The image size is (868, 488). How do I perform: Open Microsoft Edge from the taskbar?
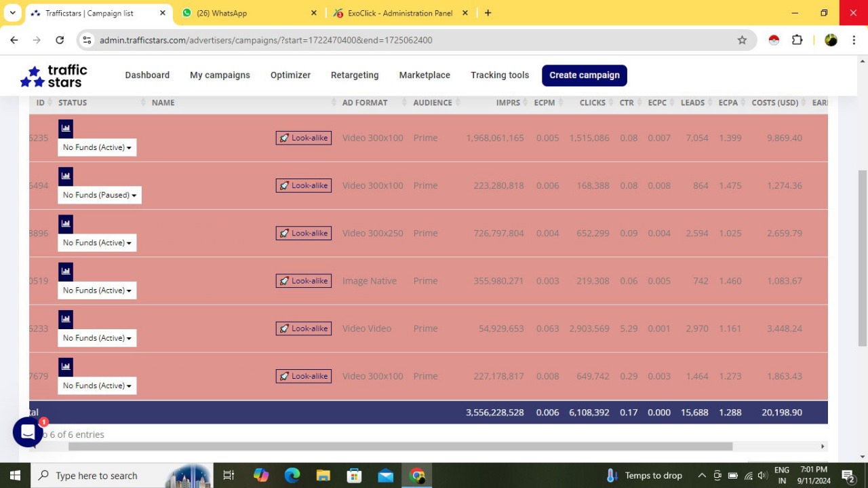tap(292, 475)
